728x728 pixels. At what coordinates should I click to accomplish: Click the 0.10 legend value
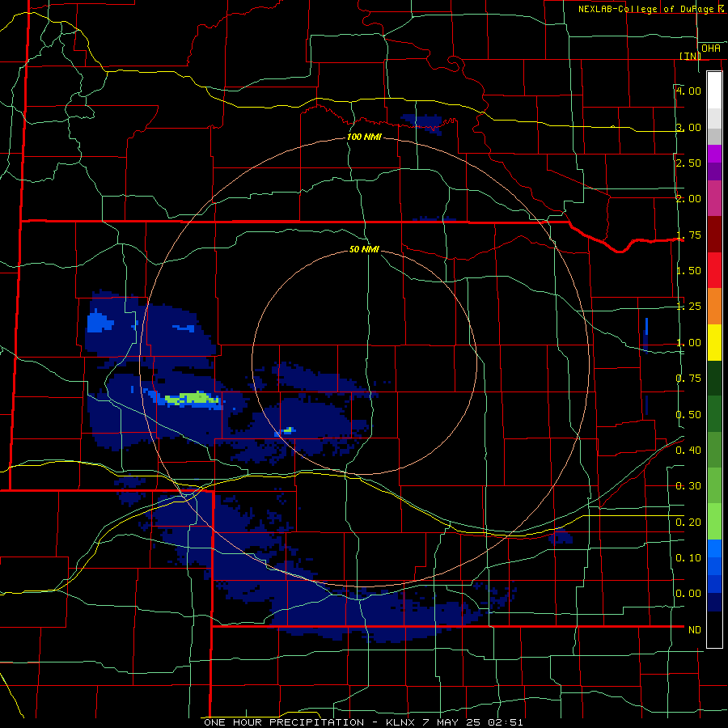tap(688, 558)
